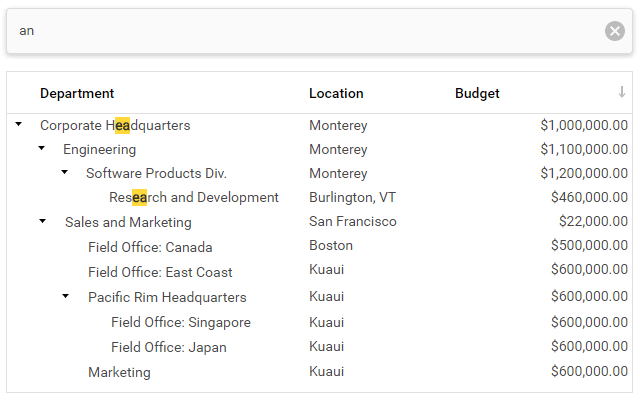The width and height of the screenshot is (640, 400).
Task: Click the San Francisco location cell
Action: (x=352, y=221)
